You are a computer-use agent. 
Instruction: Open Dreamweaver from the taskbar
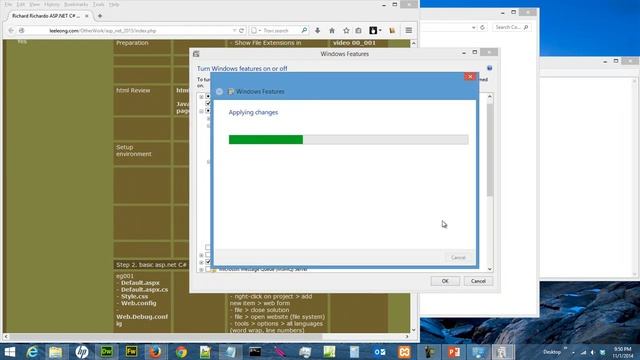107,352
